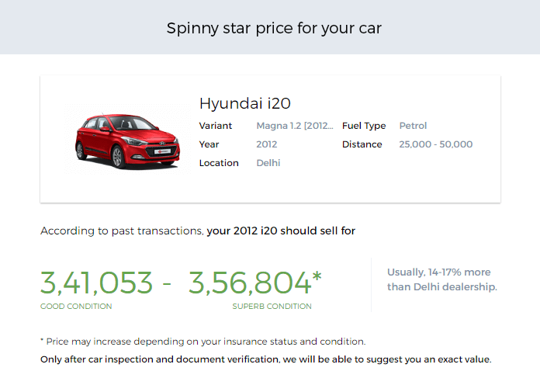
Task: Click the car inspection and document verification notice
Action: click(265, 359)
